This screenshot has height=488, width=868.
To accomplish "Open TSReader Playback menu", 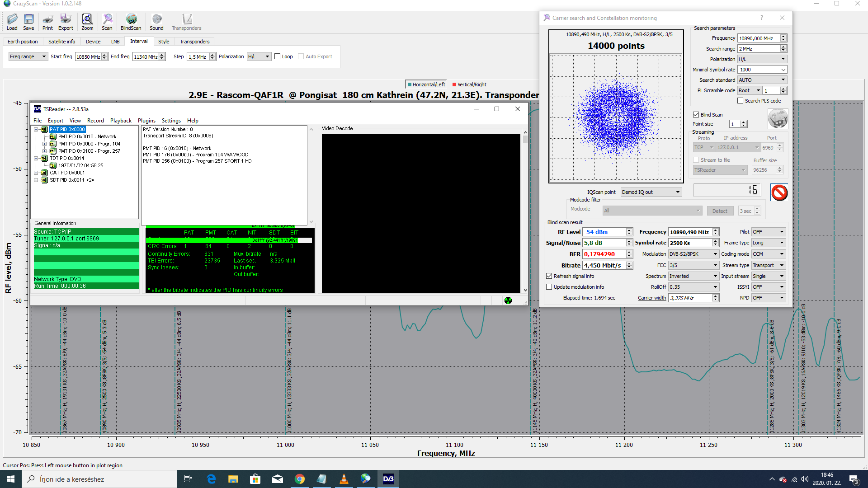I will coord(121,121).
